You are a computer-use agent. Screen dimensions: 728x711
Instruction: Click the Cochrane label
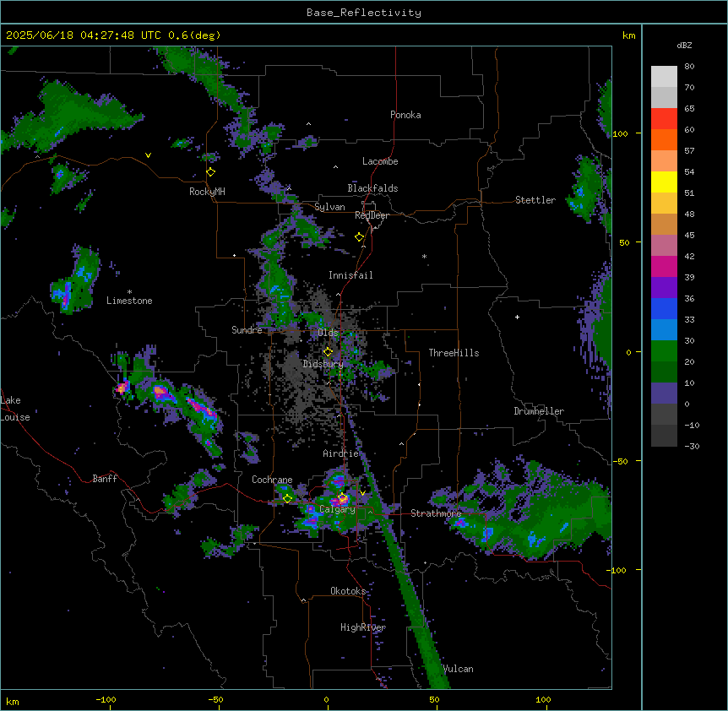point(272,480)
